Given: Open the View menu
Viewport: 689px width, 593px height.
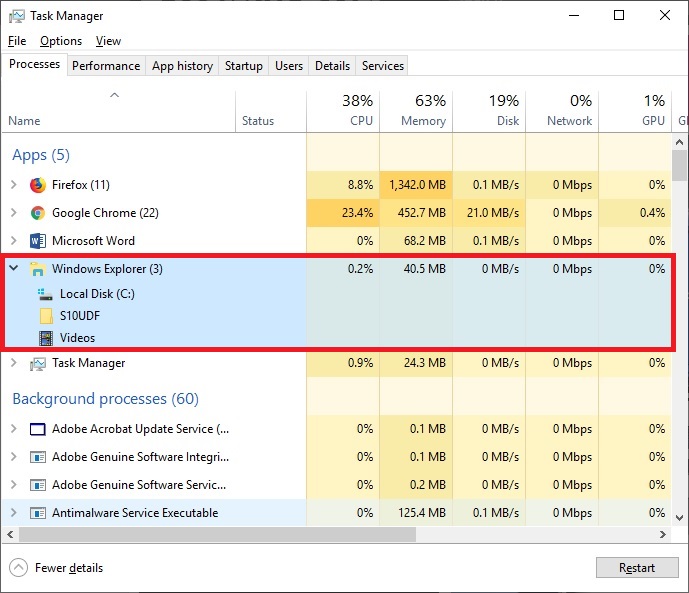Looking at the screenshot, I should pos(108,41).
